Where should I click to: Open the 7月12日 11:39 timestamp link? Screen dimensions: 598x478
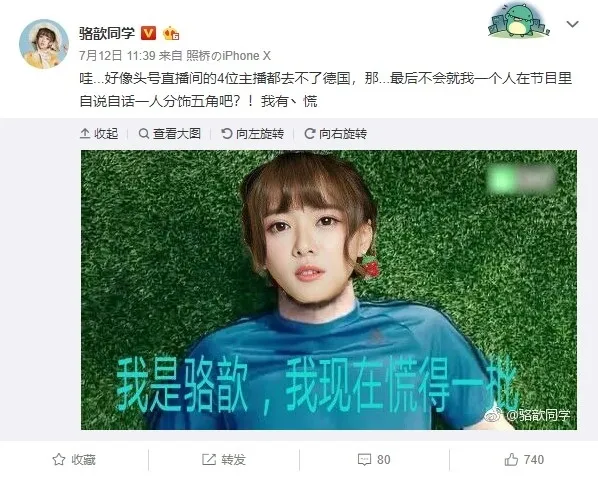117,56
